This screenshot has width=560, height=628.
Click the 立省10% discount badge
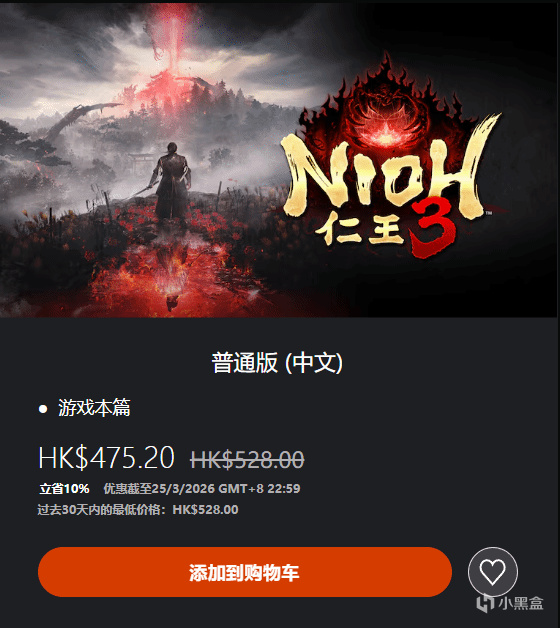click(64, 489)
